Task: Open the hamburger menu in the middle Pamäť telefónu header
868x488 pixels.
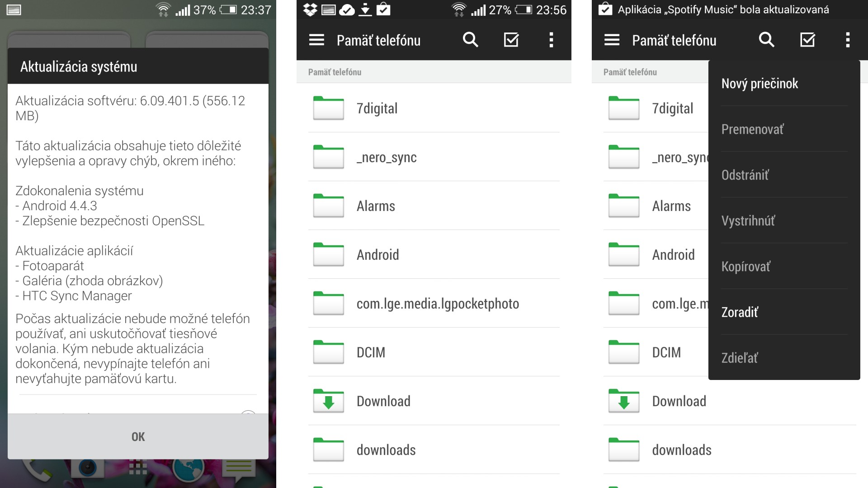Action: point(316,40)
